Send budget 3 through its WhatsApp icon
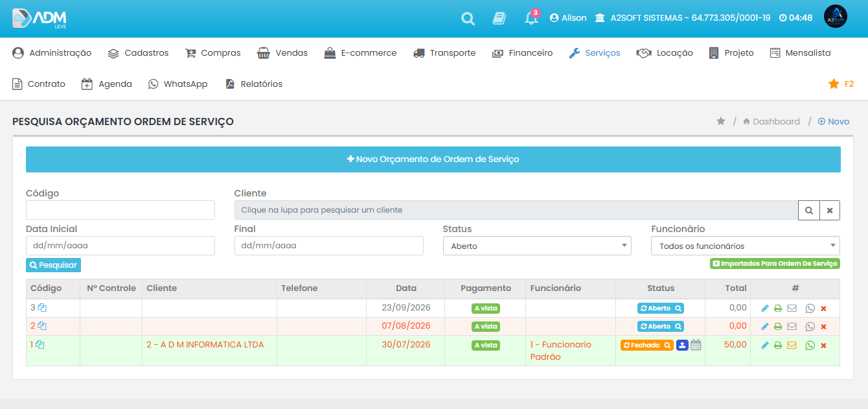The width and height of the screenshot is (868, 409). (x=810, y=309)
